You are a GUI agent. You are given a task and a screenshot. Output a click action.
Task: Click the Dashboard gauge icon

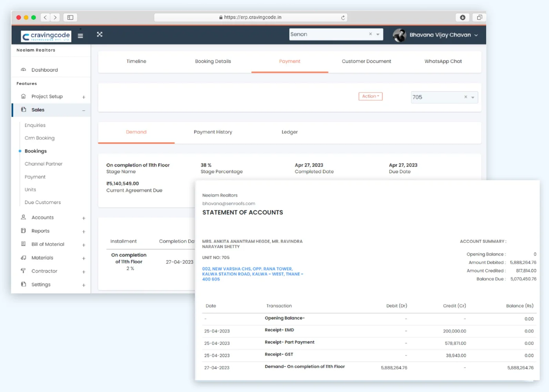pyautogui.click(x=24, y=70)
